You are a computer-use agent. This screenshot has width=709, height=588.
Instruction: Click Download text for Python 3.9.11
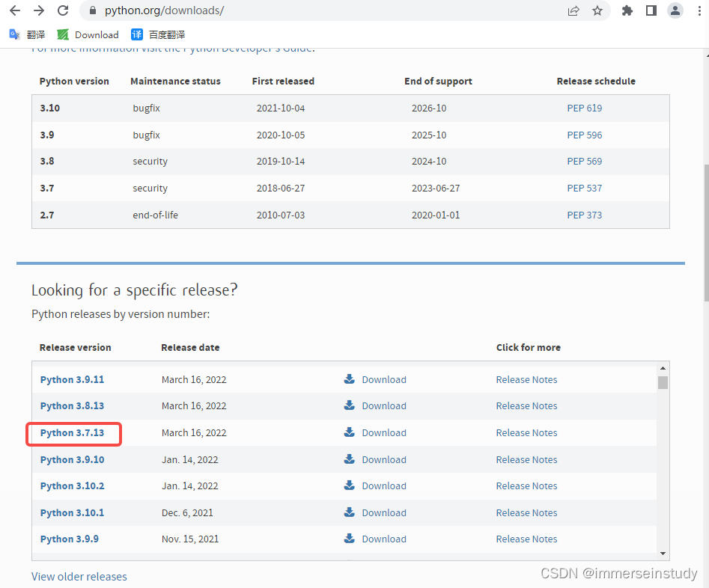(x=384, y=379)
